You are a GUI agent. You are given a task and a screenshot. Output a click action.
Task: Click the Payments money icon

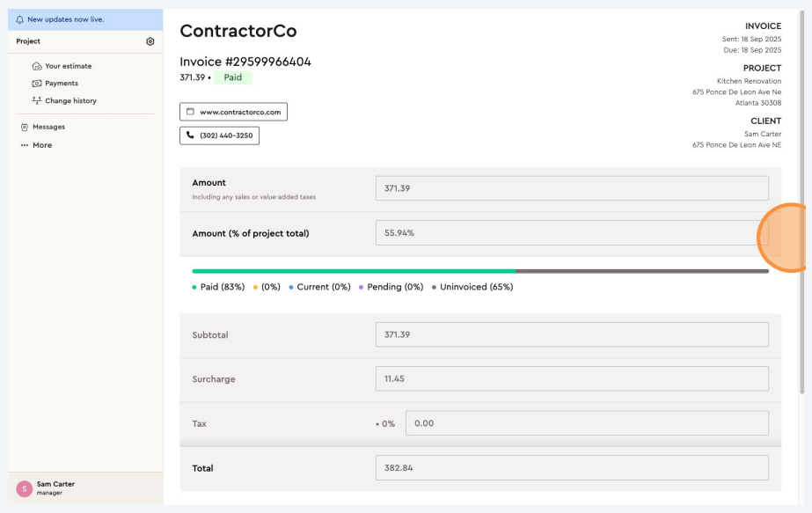[x=37, y=84]
